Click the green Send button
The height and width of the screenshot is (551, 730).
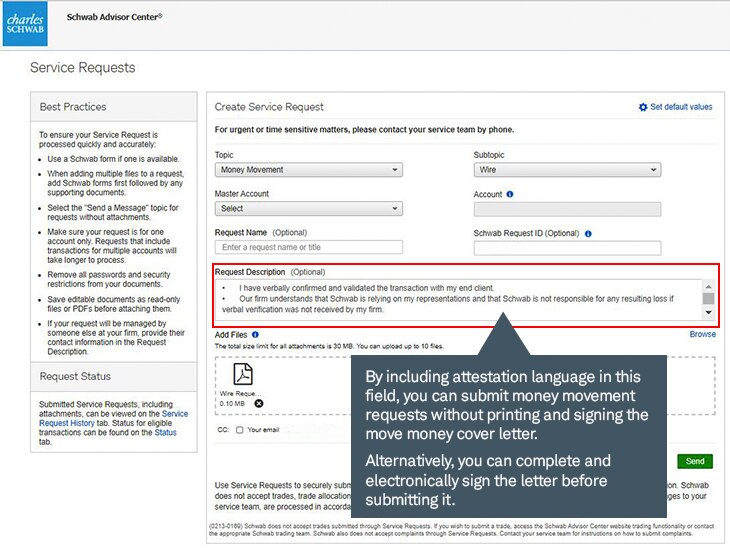(x=695, y=461)
